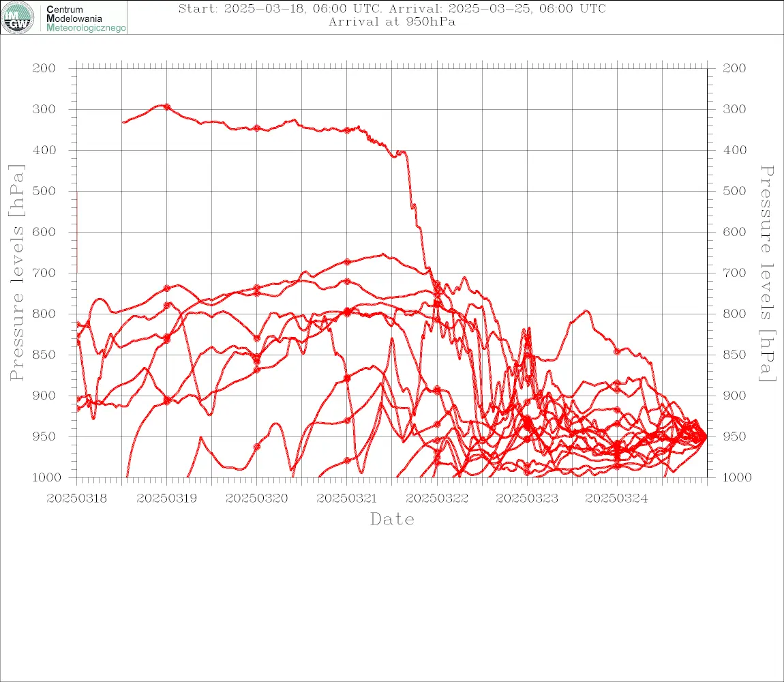Click the left axis 300 label
Viewport: 784px width, 682px height.
[44, 109]
